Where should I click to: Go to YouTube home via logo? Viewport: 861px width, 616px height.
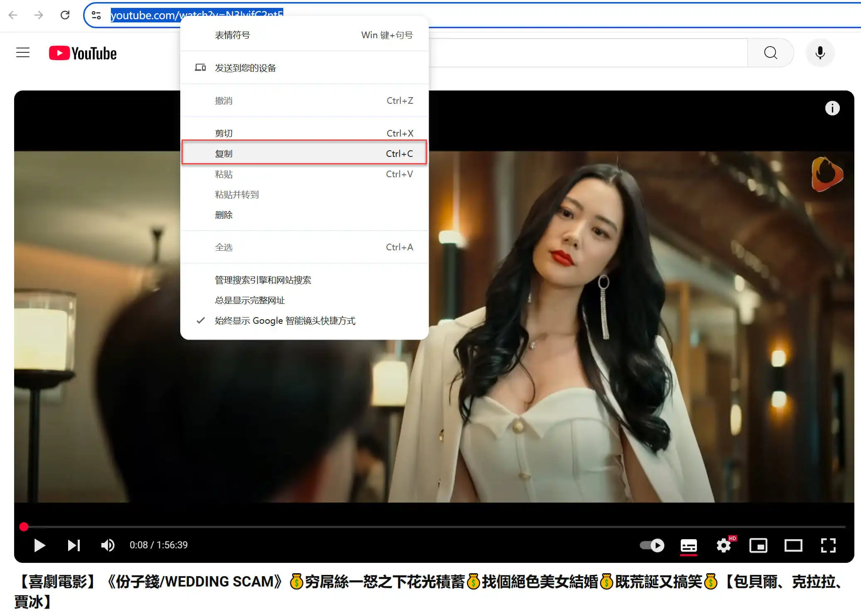pos(83,53)
